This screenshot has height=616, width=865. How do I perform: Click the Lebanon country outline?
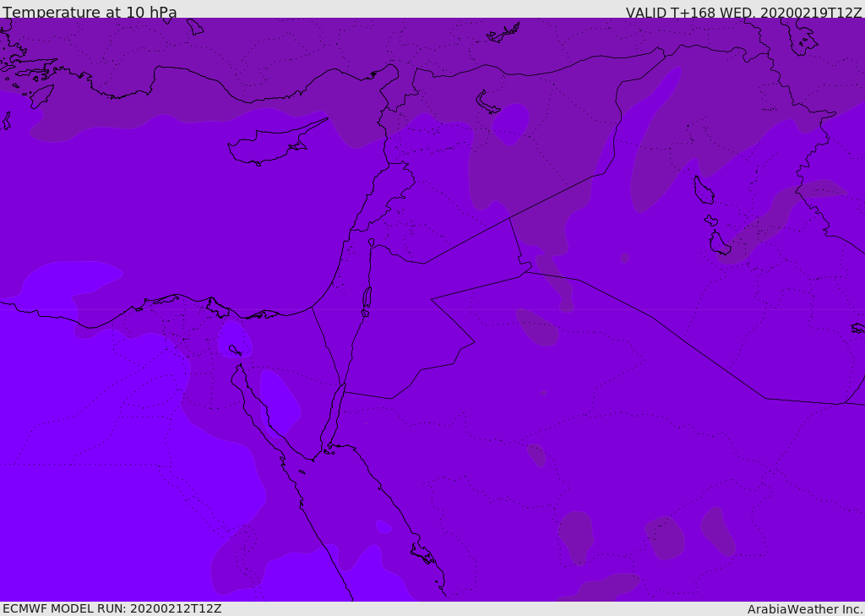click(x=386, y=196)
